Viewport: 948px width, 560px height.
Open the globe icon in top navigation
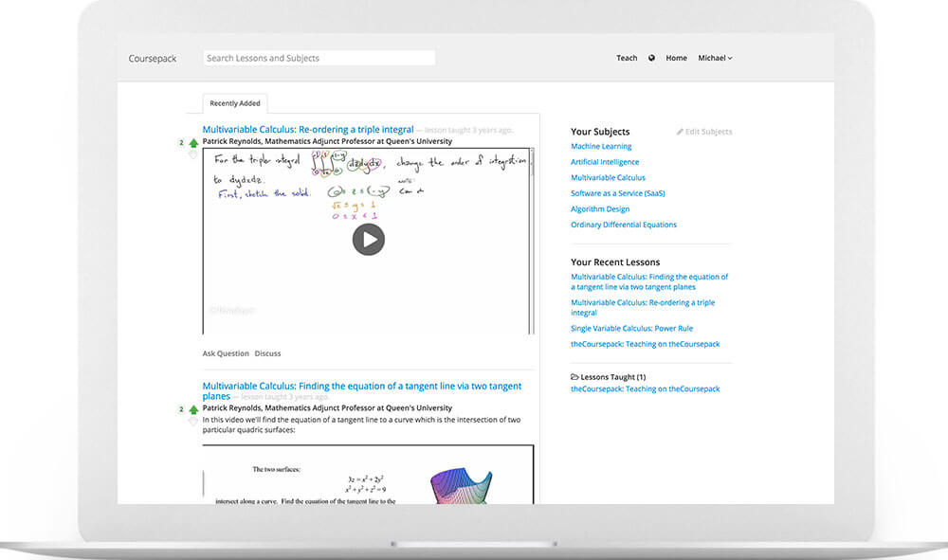[651, 58]
